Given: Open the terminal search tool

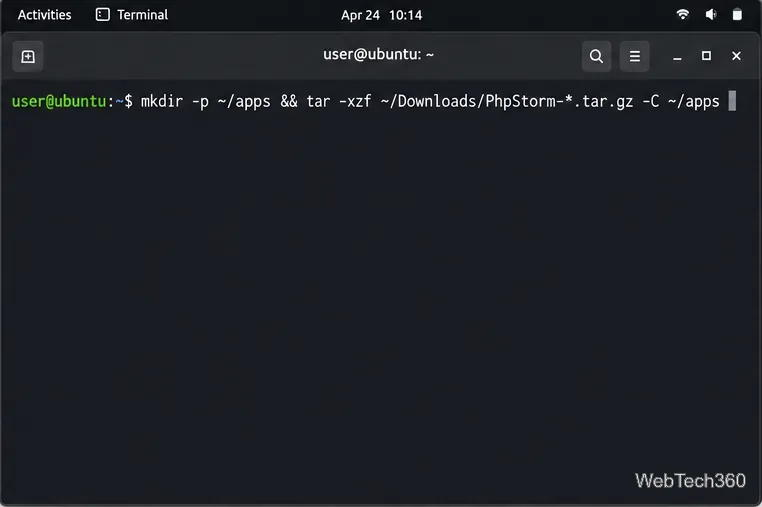Looking at the screenshot, I should click(596, 56).
